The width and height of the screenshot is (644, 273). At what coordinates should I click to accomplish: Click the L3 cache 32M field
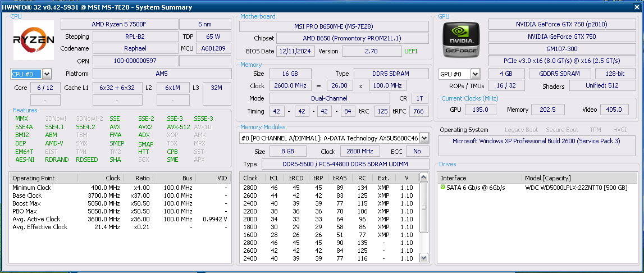click(x=217, y=94)
